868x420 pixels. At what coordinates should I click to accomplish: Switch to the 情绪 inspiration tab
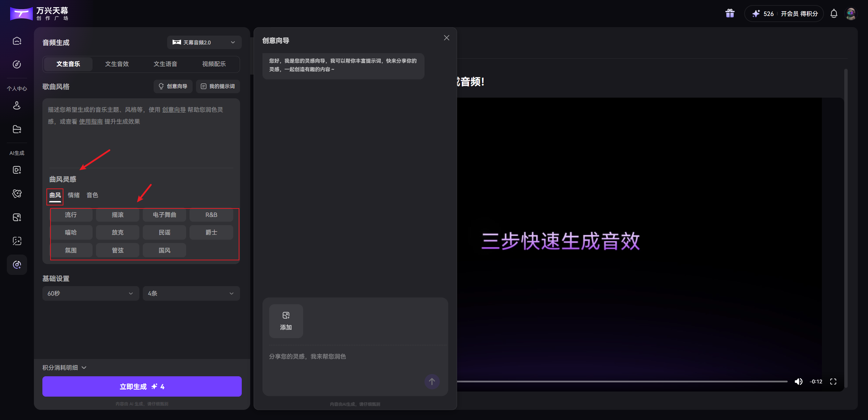pyautogui.click(x=74, y=195)
